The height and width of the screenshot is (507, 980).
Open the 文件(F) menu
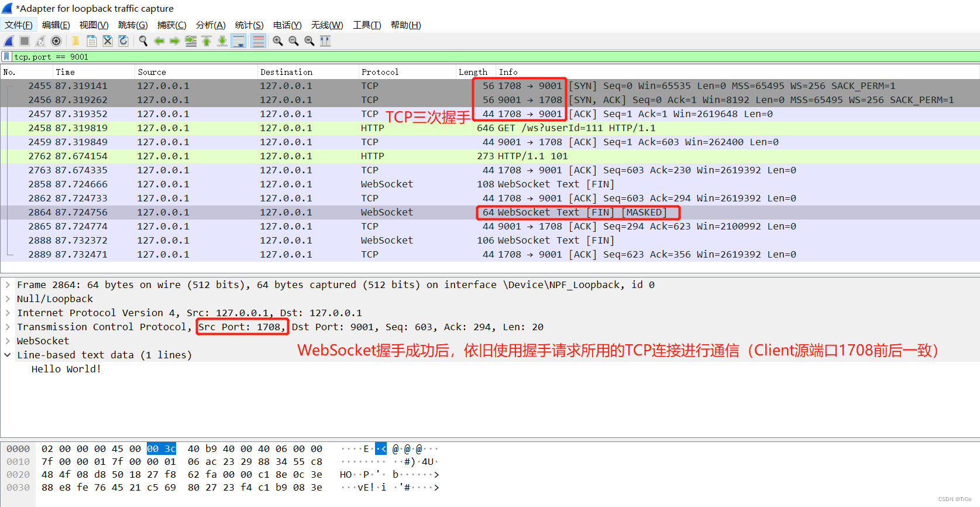19,25
